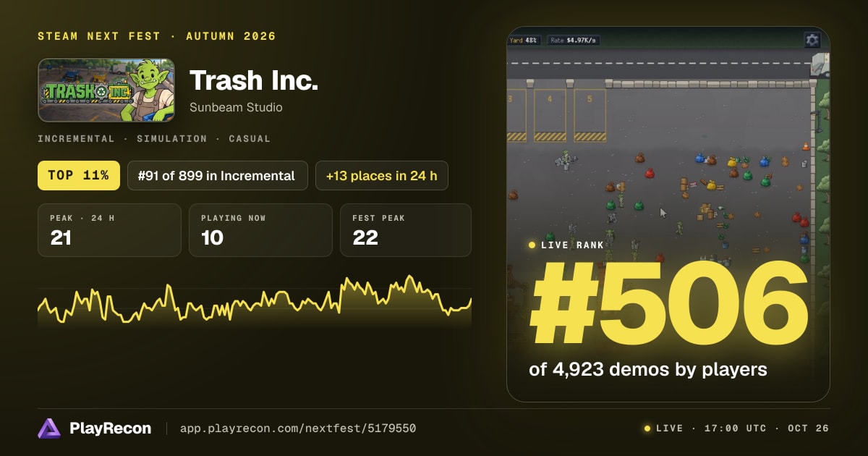
Task: Open the gear settings icon in the game screenshot
Action: [x=812, y=40]
